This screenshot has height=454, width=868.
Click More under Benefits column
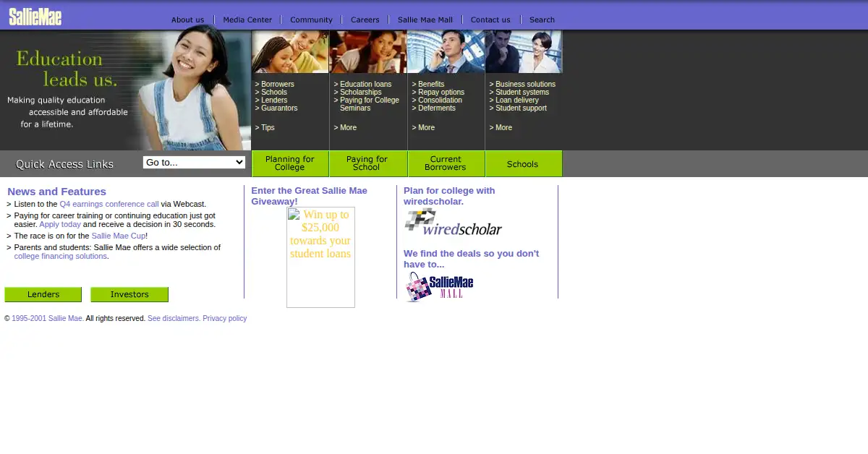(x=427, y=128)
